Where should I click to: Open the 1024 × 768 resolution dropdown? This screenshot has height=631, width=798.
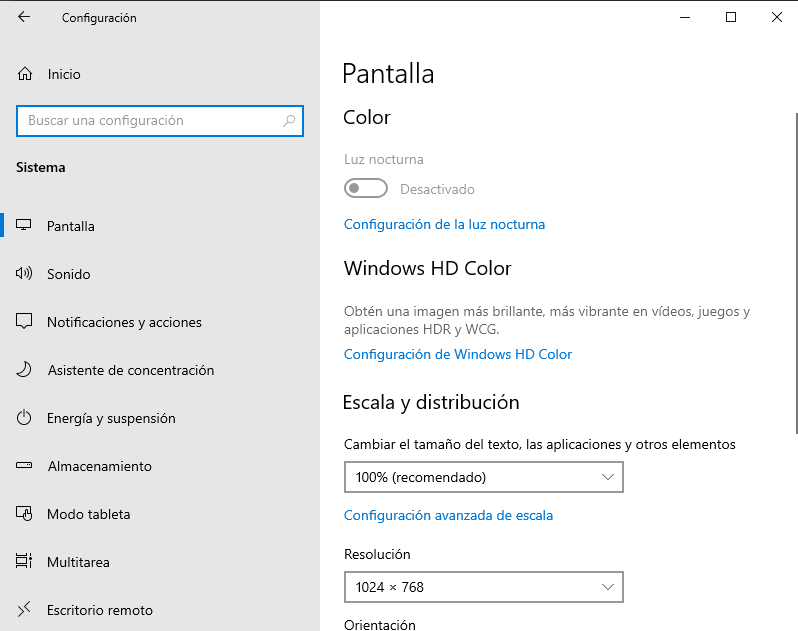(x=483, y=587)
